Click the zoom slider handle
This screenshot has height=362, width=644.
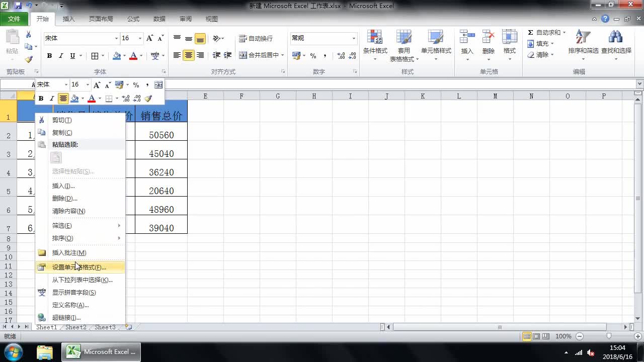[x=609, y=336]
